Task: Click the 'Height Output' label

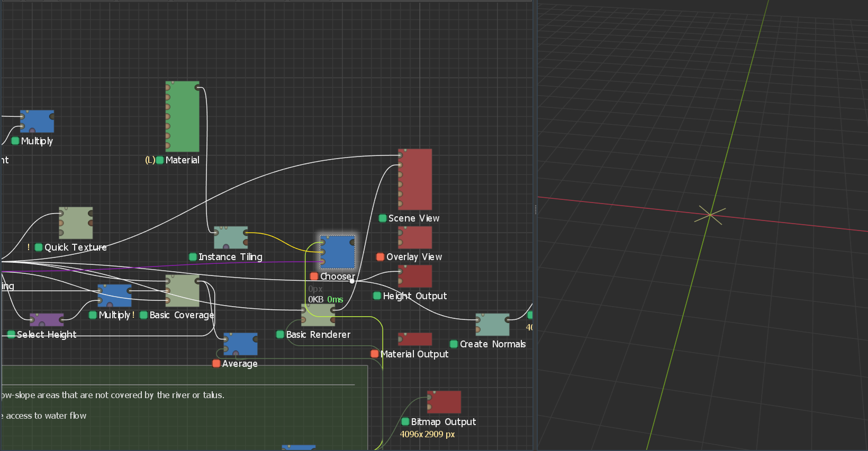Action: (415, 296)
